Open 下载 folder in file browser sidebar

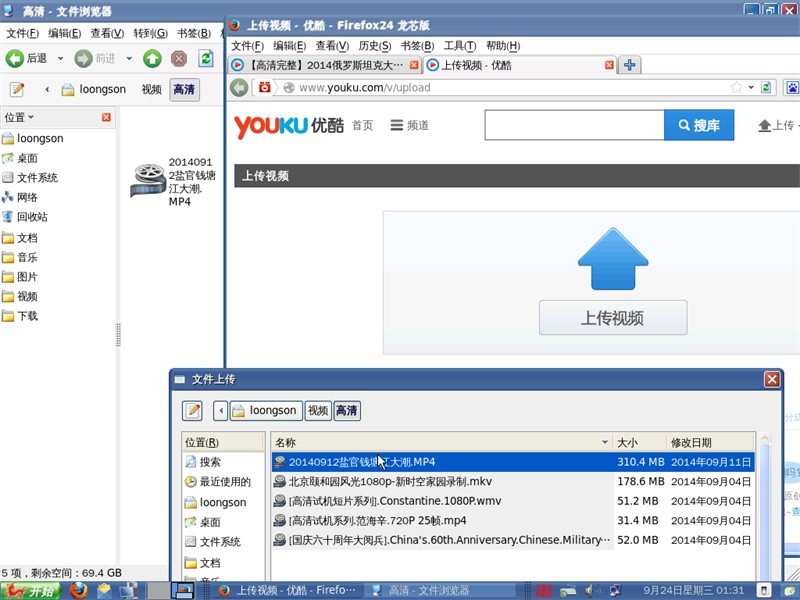[x=19, y=316]
